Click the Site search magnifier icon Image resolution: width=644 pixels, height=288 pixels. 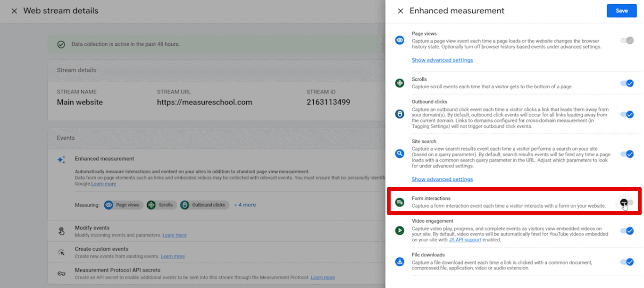[x=399, y=153]
